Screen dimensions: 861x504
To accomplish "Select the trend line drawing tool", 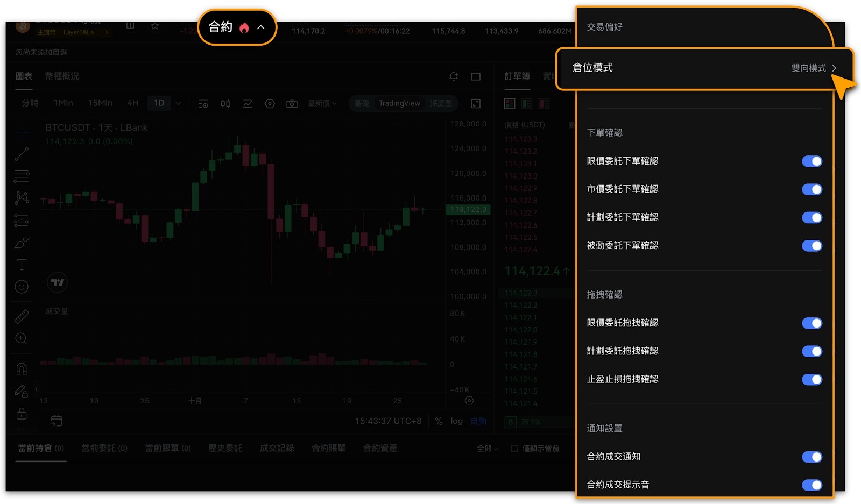I will pos(22,154).
